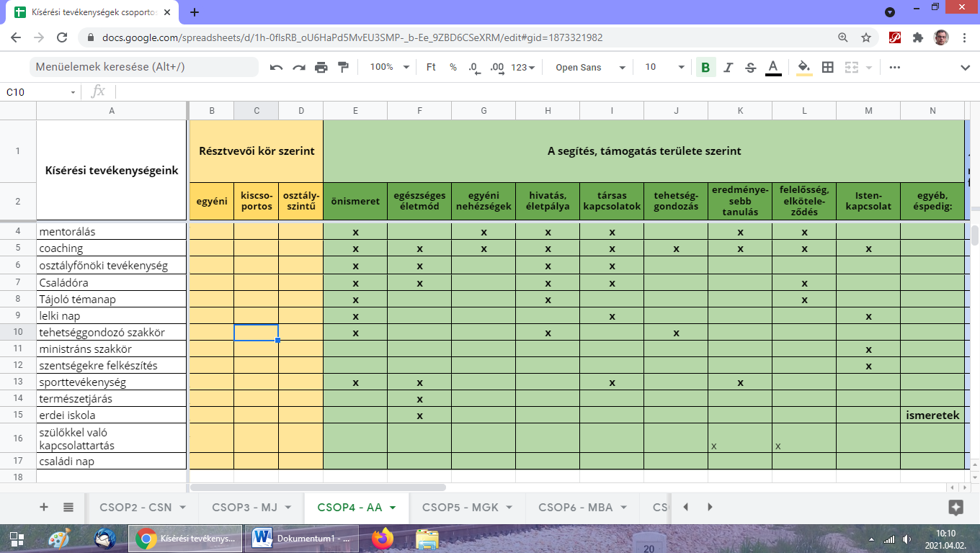Screen dimensions: 980x553
Task: Click the Ft currency format button
Action: [x=431, y=67]
